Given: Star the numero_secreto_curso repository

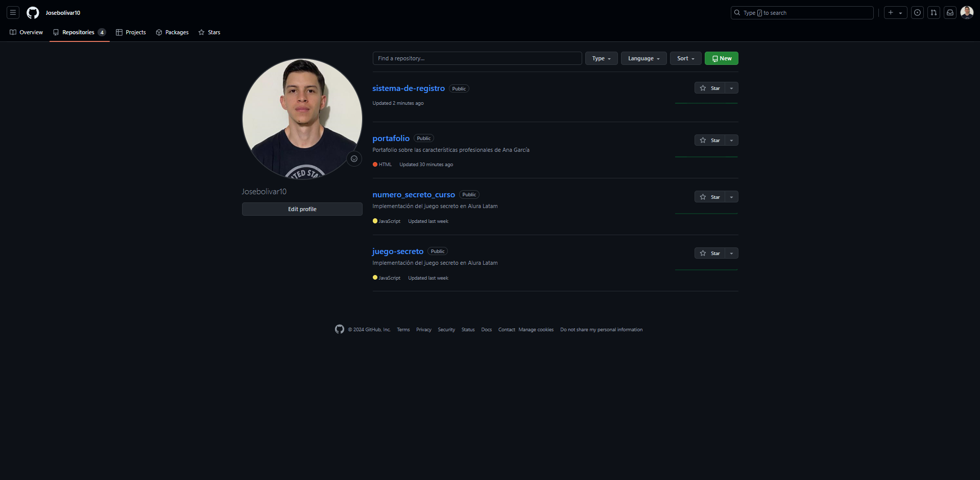Looking at the screenshot, I should [710, 197].
